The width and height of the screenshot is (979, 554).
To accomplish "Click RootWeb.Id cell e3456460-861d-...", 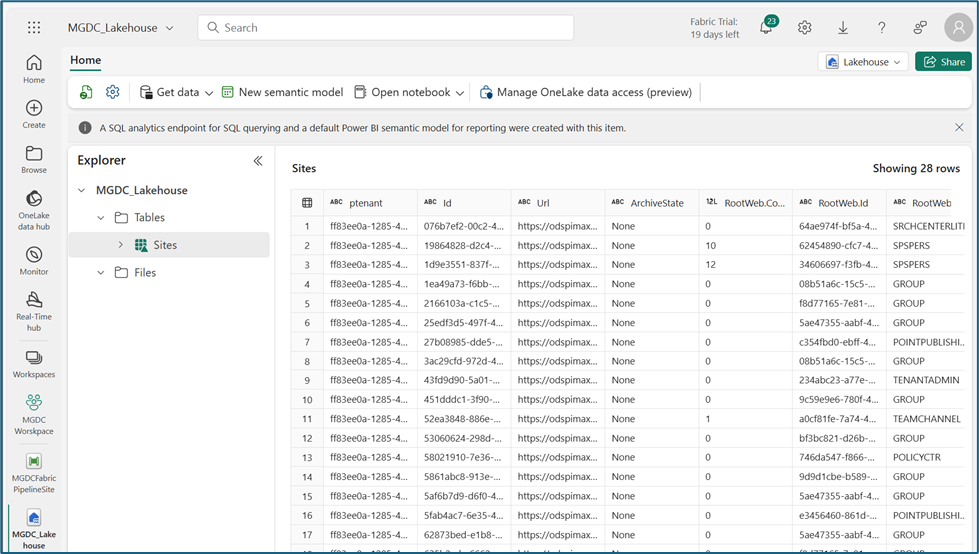I will click(x=838, y=515).
